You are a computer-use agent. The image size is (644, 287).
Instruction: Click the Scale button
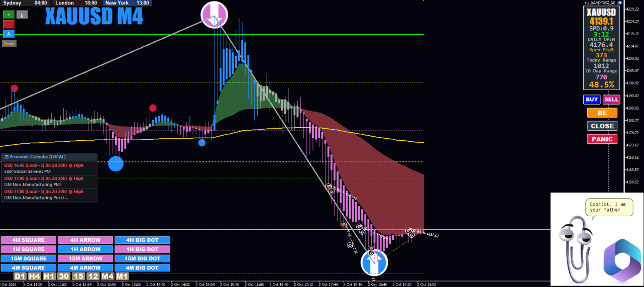click(9, 44)
